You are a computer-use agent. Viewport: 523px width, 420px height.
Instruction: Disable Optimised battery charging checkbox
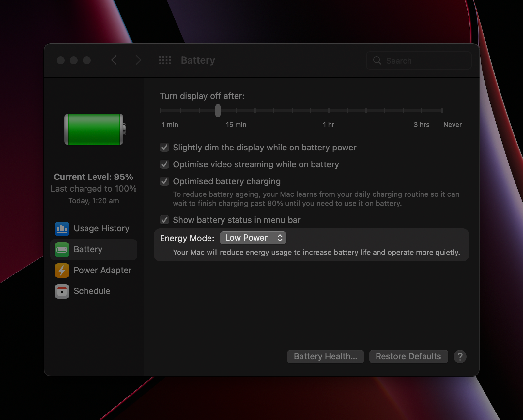click(x=164, y=181)
